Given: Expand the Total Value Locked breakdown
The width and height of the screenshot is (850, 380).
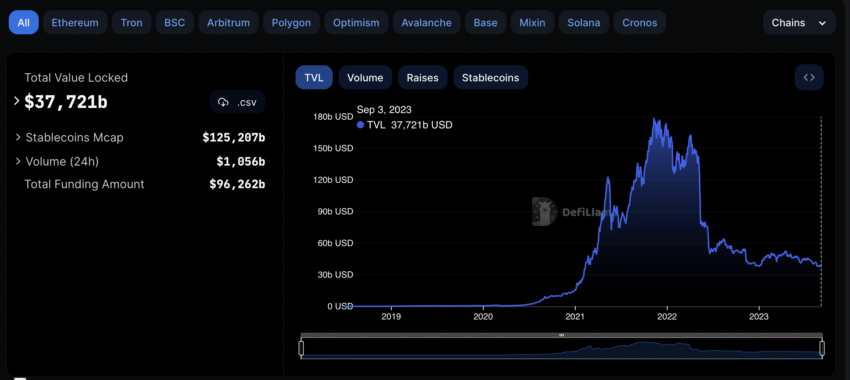Looking at the screenshot, I should pyautogui.click(x=17, y=101).
